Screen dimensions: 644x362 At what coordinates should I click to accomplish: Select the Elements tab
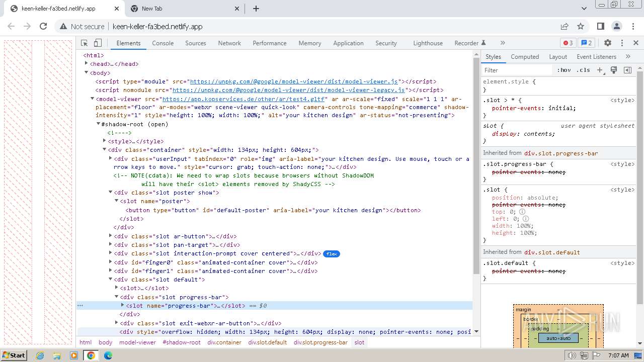128,43
